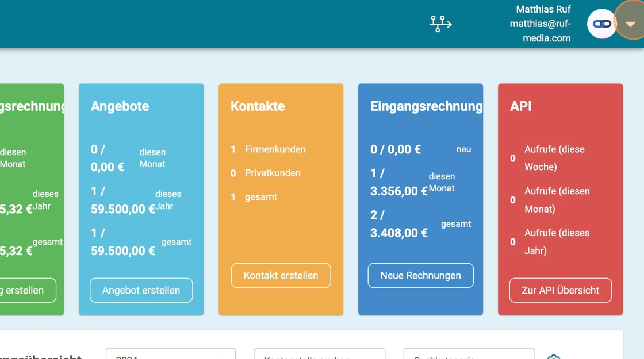
Task: Focus the Kostenstelle suchen field
Action: pyautogui.click(x=320, y=354)
